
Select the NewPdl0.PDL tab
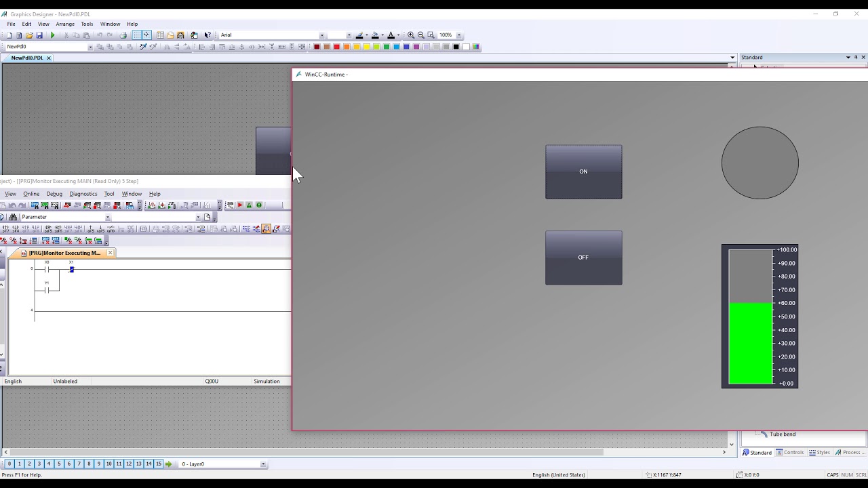tap(27, 58)
